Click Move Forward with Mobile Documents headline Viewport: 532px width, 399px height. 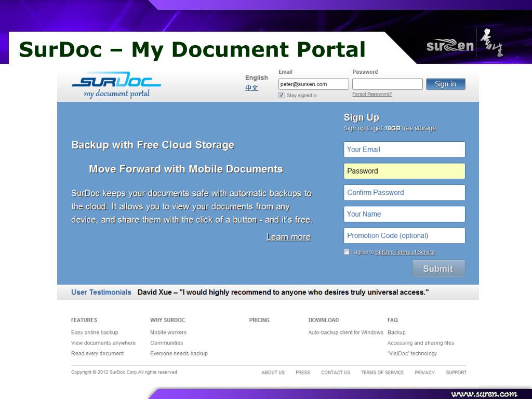(186, 169)
